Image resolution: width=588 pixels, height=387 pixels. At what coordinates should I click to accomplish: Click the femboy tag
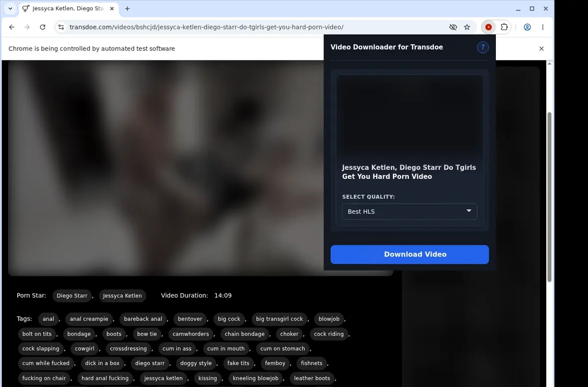coord(275,363)
